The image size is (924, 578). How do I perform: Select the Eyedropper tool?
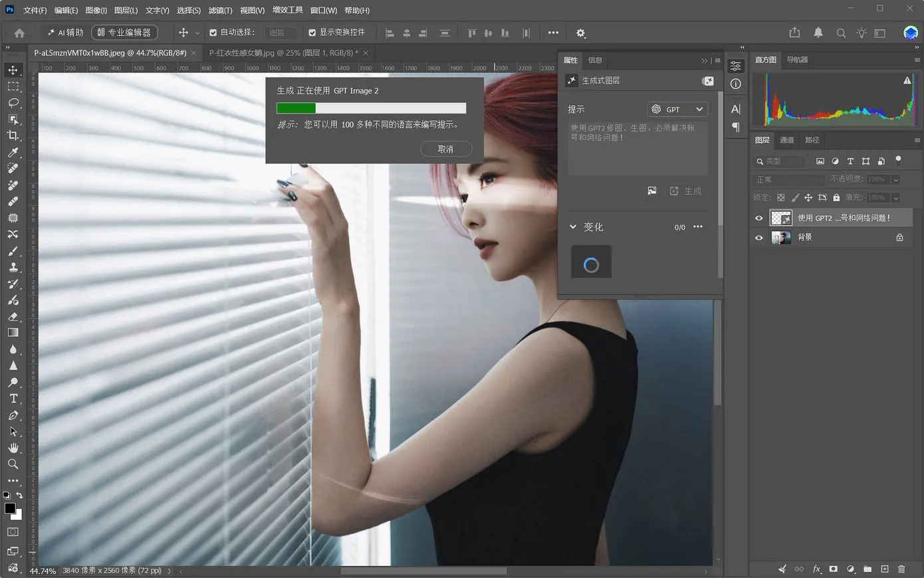pyautogui.click(x=13, y=152)
